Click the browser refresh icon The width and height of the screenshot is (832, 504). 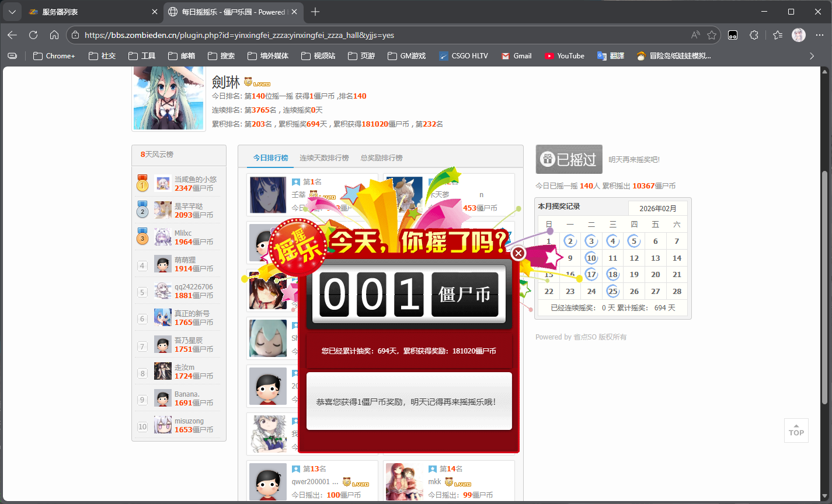[33, 35]
